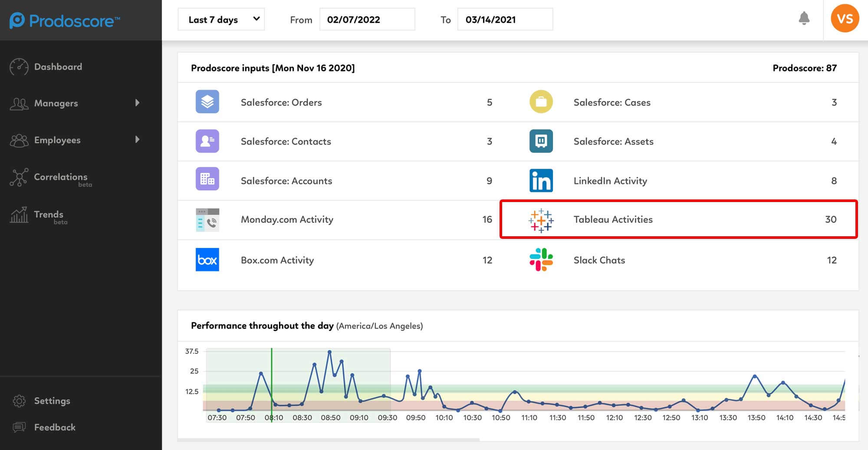Click the horizontal scrollbar below chart
This screenshot has width=868, height=450.
pos(329,440)
